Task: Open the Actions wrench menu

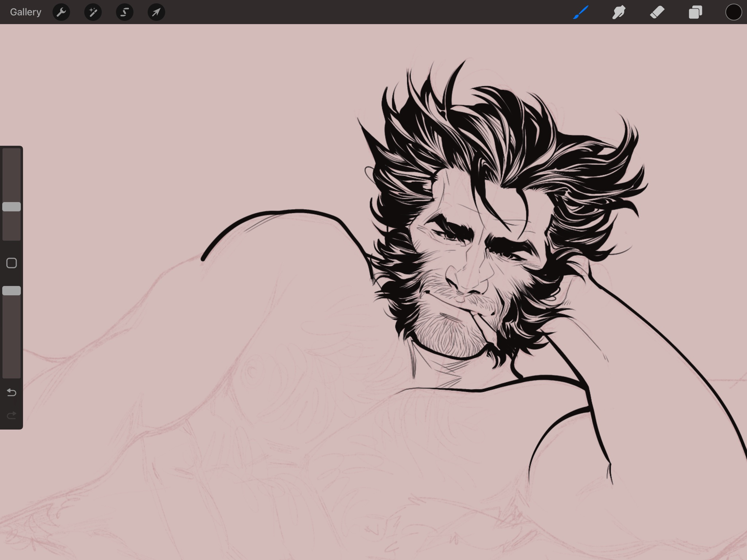Action: (61, 12)
